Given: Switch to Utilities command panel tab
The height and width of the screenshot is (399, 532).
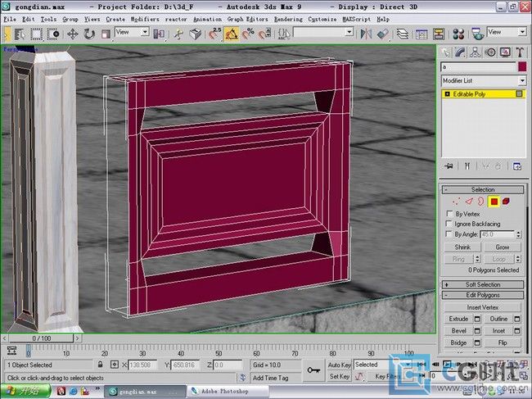Looking at the screenshot, I should pyautogui.click(x=520, y=52).
